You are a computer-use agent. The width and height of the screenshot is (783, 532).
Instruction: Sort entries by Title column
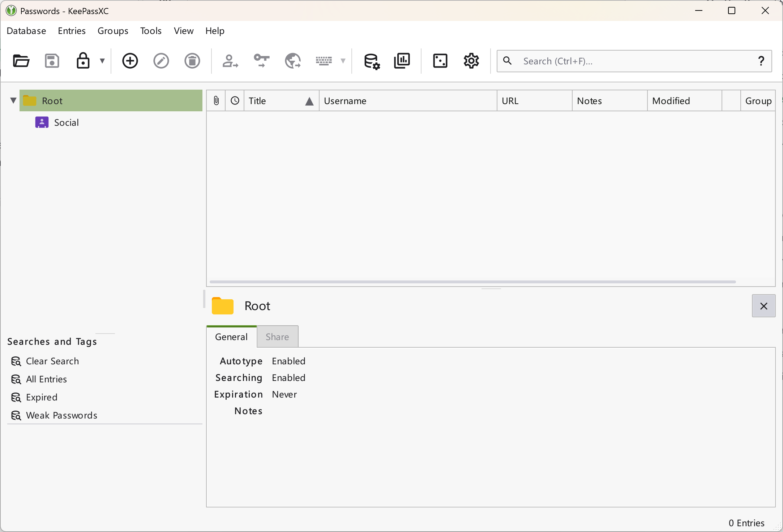pos(282,100)
